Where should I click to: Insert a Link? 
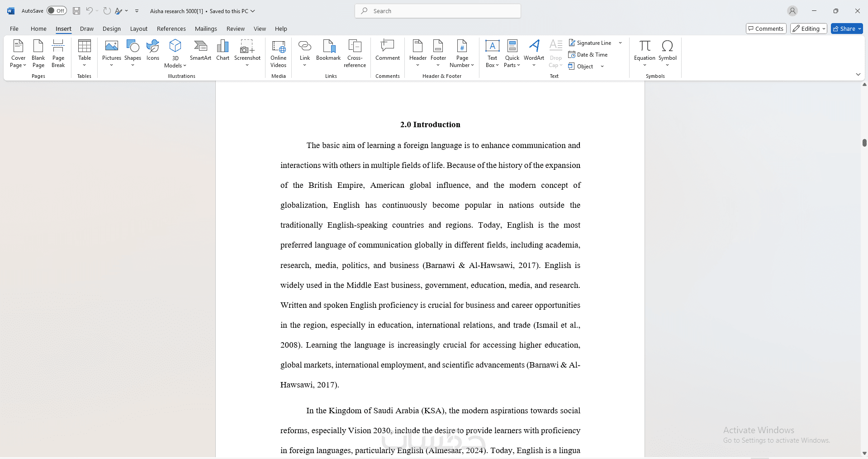tap(305, 53)
